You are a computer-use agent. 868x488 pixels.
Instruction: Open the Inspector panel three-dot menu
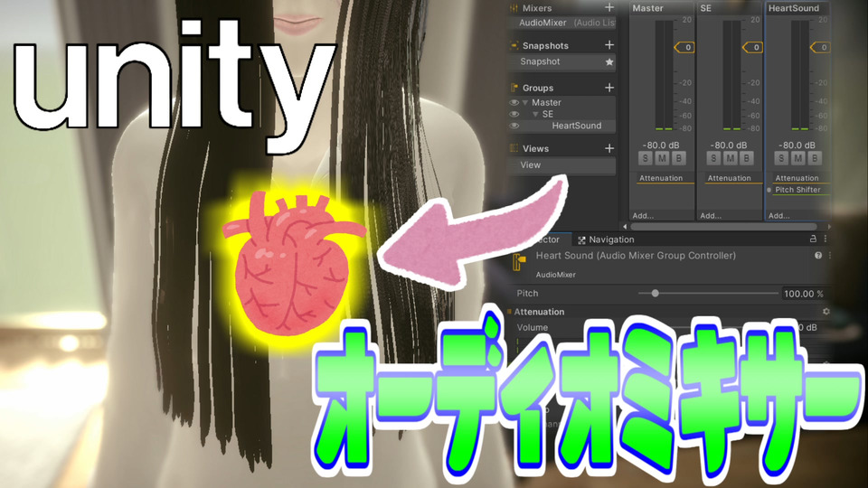(826, 239)
